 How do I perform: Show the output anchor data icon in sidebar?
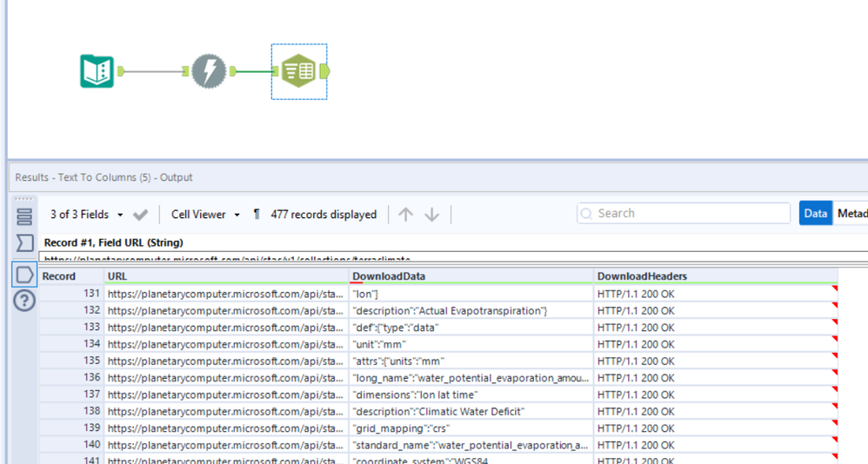point(24,275)
